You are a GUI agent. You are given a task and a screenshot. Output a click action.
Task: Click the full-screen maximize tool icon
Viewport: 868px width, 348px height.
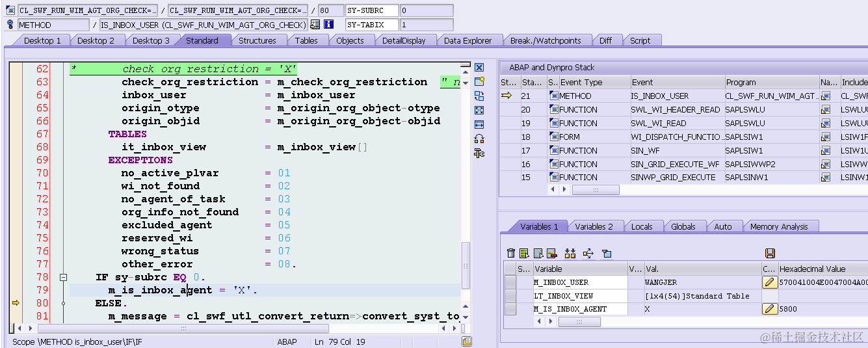pos(479,111)
